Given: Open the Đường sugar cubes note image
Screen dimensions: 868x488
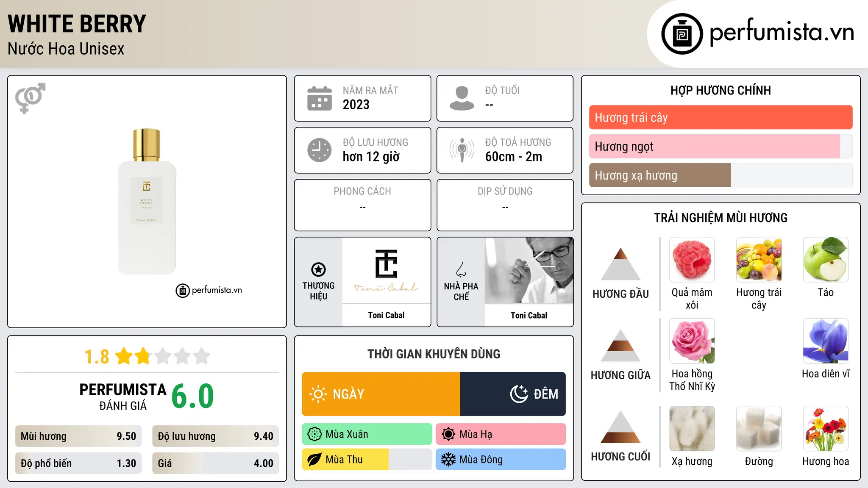Looking at the screenshot, I should [759, 429].
